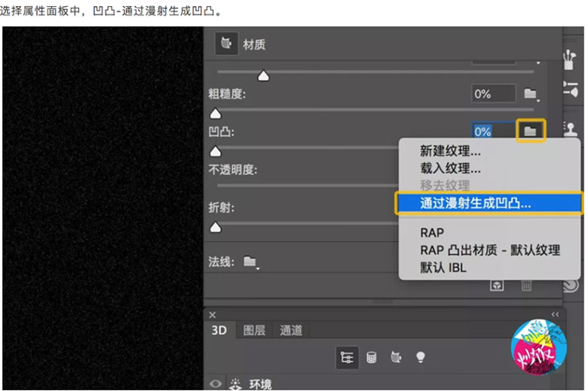
Task: Click the 凹凸 label
Action: [x=221, y=132]
